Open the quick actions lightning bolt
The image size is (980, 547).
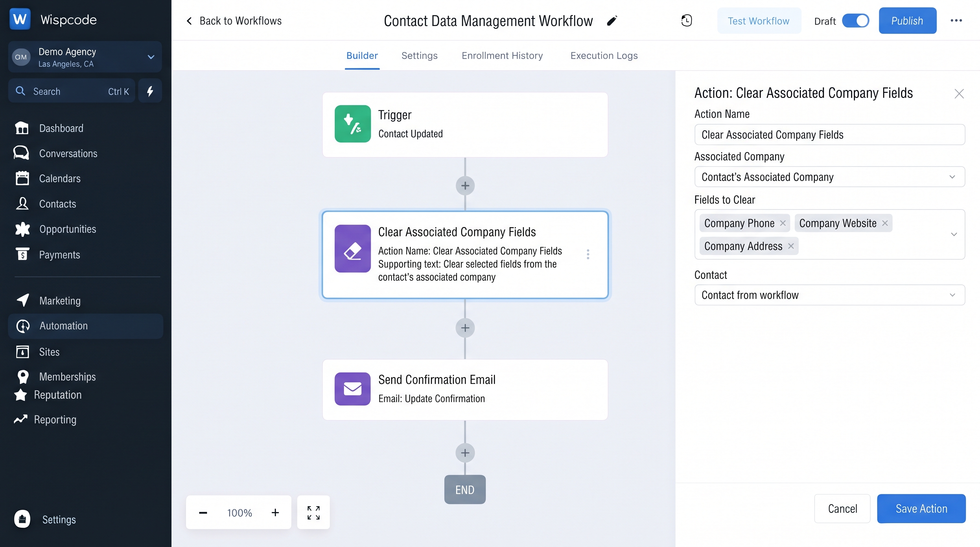click(x=150, y=91)
